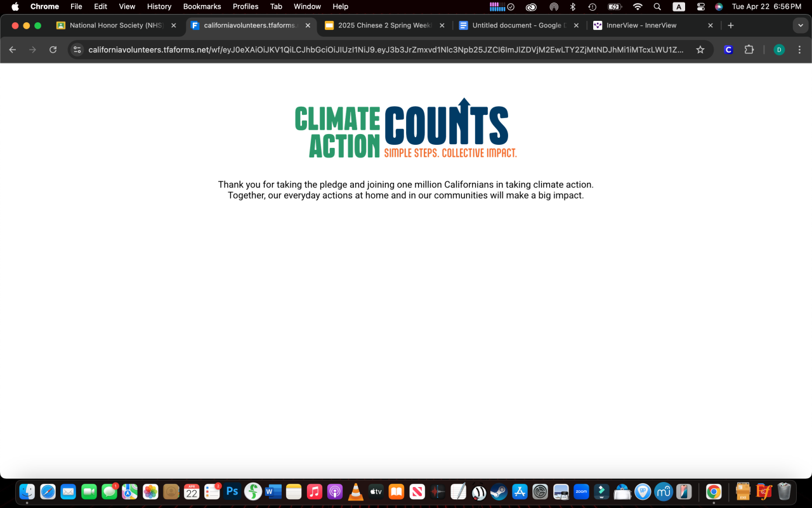Click the 'Together, our everyday actions' text line
812x508 pixels.
point(406,196)
